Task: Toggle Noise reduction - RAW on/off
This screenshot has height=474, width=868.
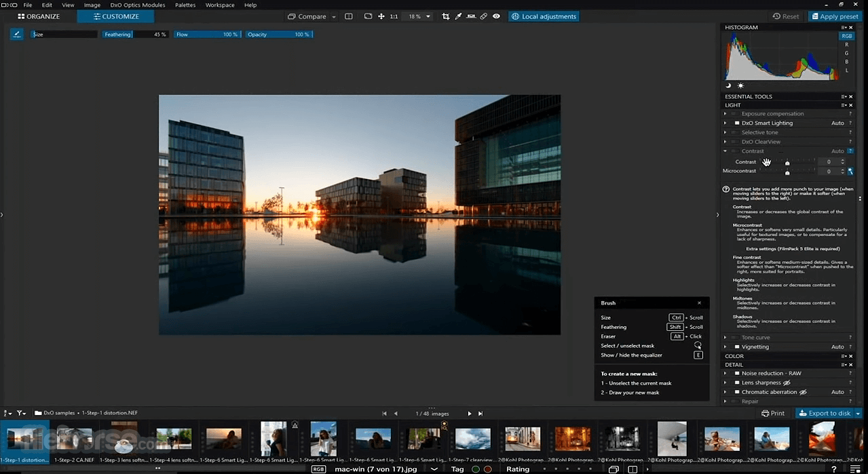Action: [736, 374]
